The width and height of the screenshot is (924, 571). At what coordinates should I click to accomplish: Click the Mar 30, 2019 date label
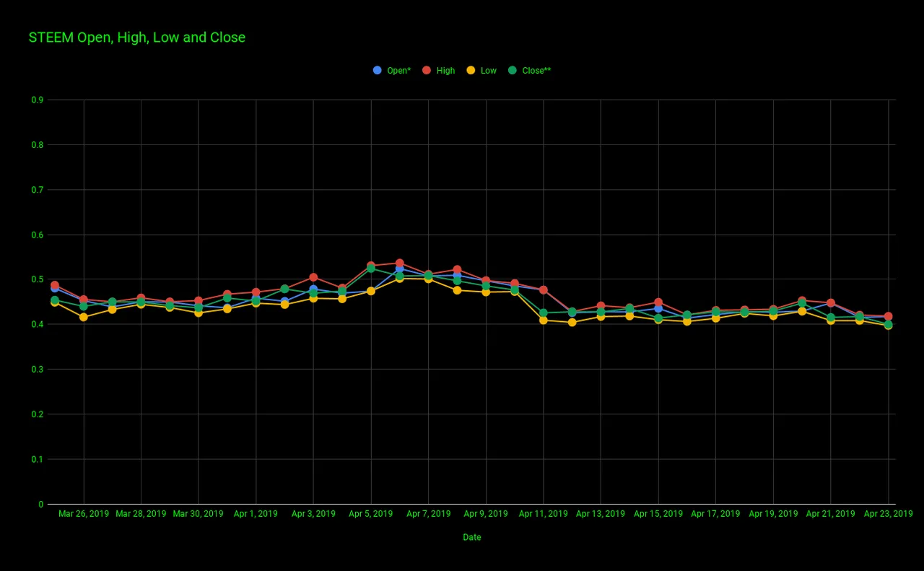[x=198, y=514]
